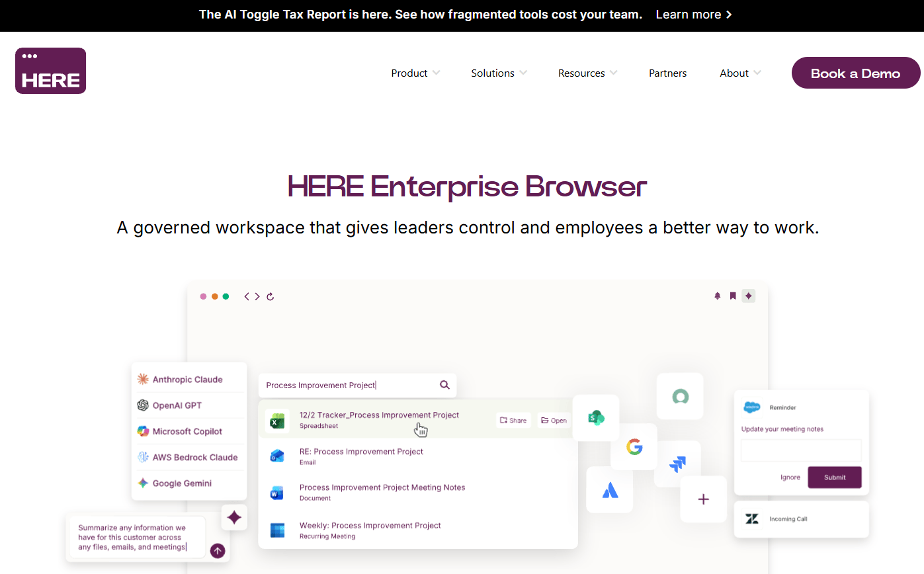Image resolution: width=924 pixels, height=574 pixels.
Task: Expand the About dropdown menu
Action: 740,73
